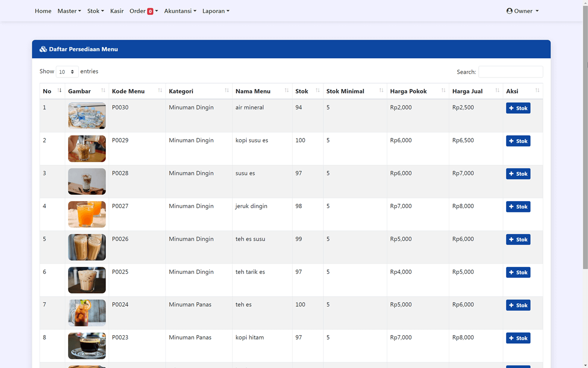Add stock for teh es susu
The width and height of the screenshot is (588, 368).
(x=518, y=239)
